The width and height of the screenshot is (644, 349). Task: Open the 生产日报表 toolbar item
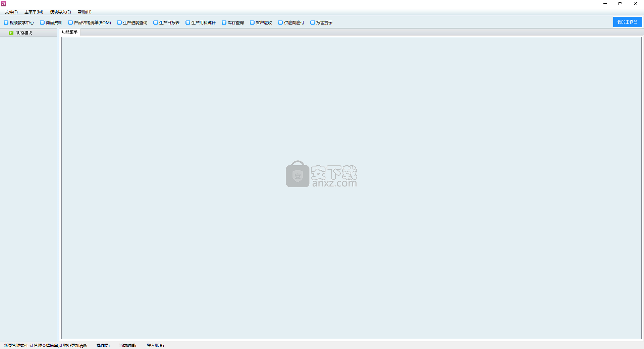tap(166, 22)
